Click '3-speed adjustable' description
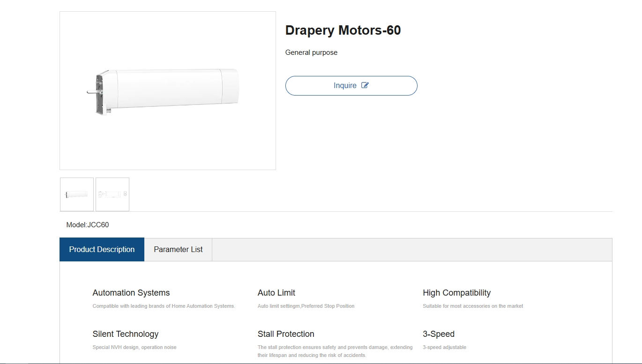 [x=444, y=347]
